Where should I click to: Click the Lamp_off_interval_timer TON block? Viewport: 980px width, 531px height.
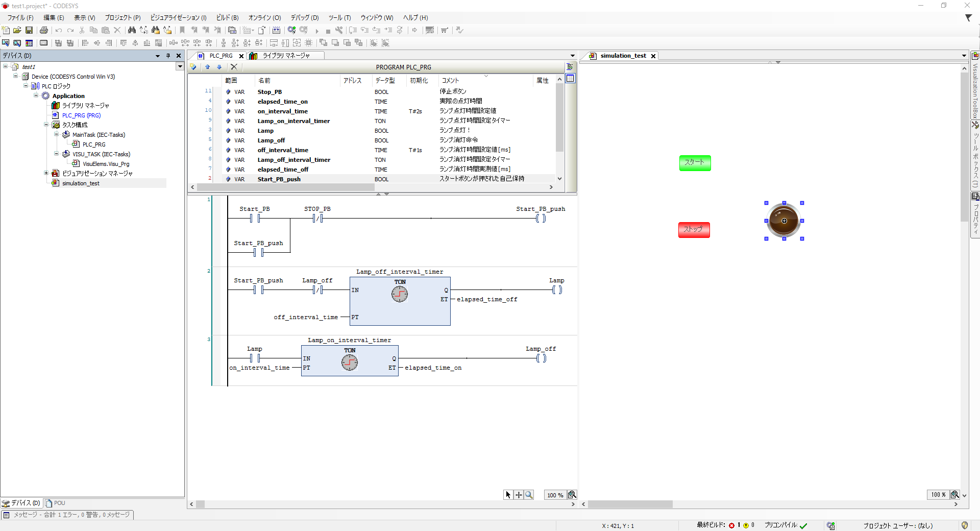tap(400, 301)
